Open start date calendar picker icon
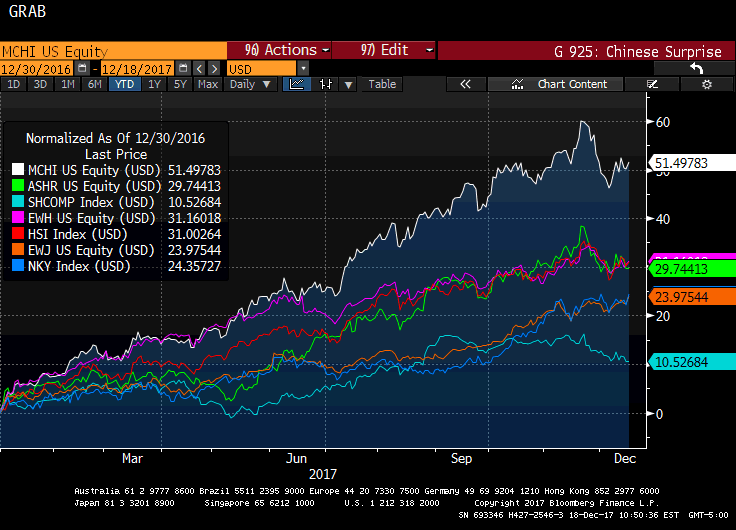Image resolution: width=736 pixels, height=530 pixels. [x=82, y=69]
